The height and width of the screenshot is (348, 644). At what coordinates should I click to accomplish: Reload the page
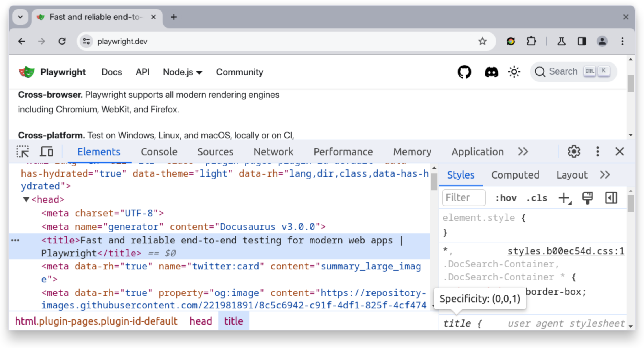click(62, 42)
